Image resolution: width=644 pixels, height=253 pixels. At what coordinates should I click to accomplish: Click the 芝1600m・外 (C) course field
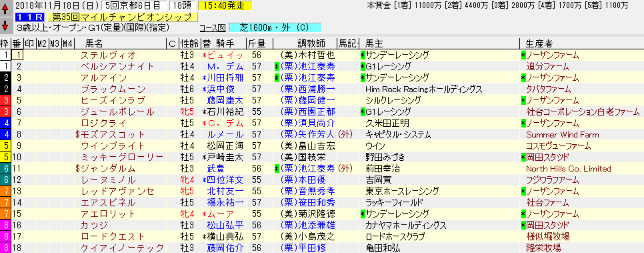click(x=275, y=28)
